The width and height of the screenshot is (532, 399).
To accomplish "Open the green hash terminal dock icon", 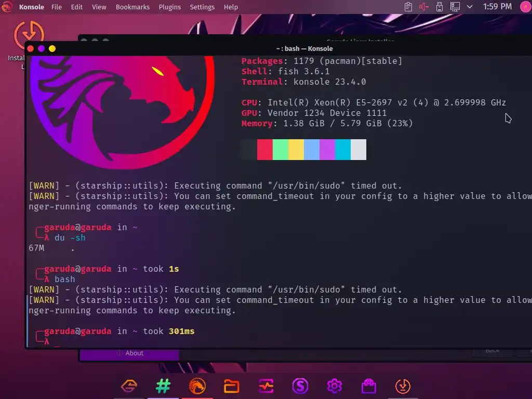I will tap(163, 386).
